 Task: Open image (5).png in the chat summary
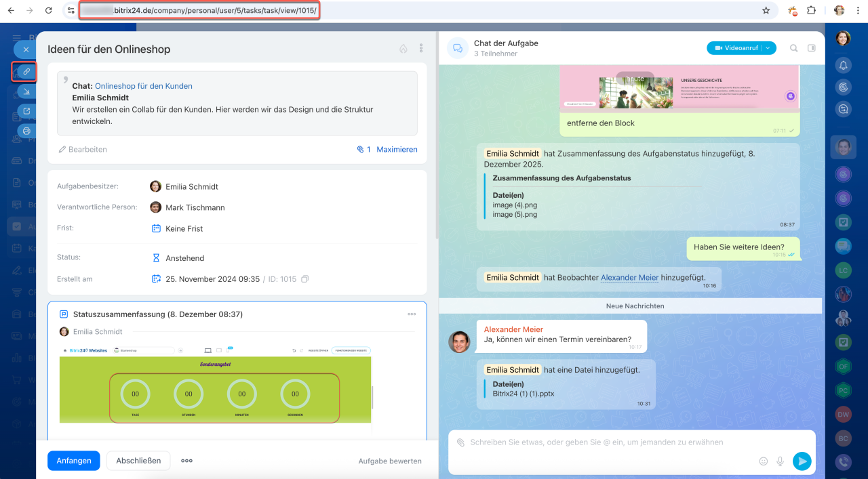pos(515,215)
